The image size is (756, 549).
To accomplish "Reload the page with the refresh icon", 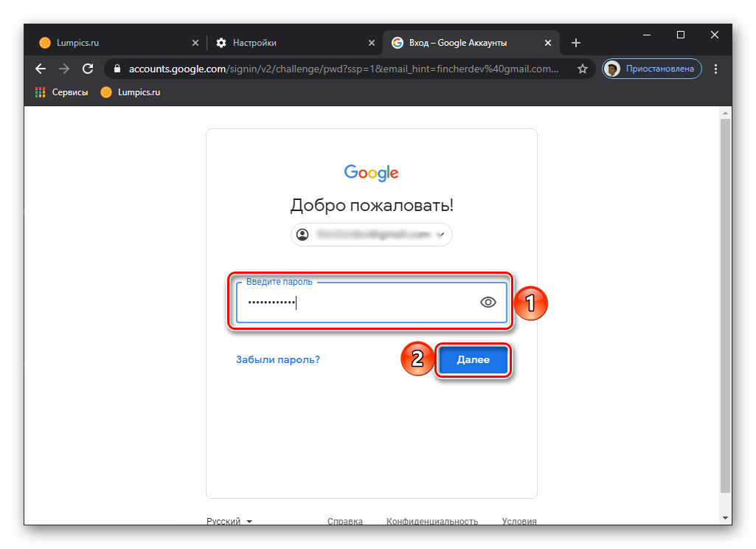I will 88,69.
